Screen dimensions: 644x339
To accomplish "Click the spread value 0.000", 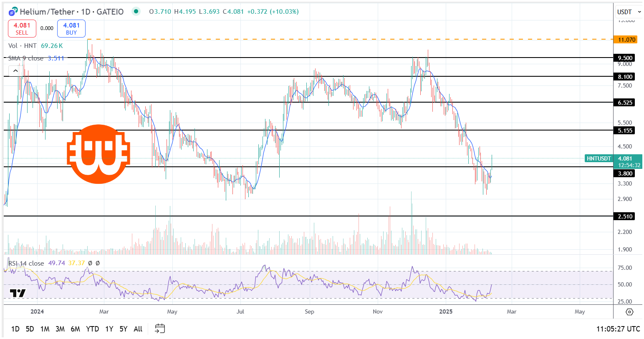I will click(x=47, y=28).
